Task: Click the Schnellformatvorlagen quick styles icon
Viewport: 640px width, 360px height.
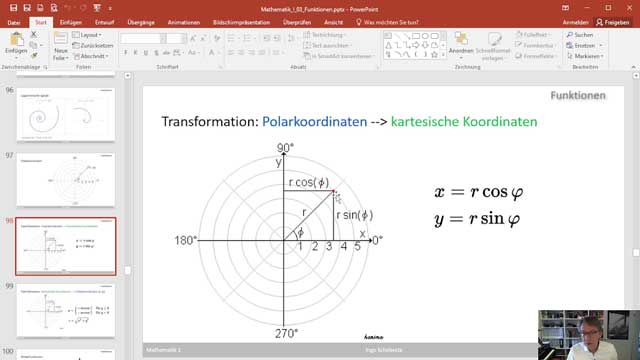Action: (x=494, y=39)
